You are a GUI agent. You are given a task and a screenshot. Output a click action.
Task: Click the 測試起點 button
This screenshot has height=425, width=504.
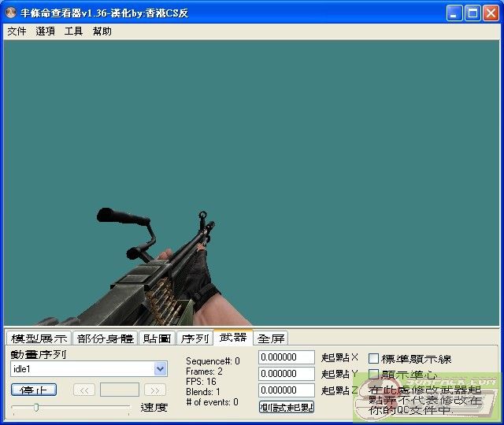click(287, 408)
